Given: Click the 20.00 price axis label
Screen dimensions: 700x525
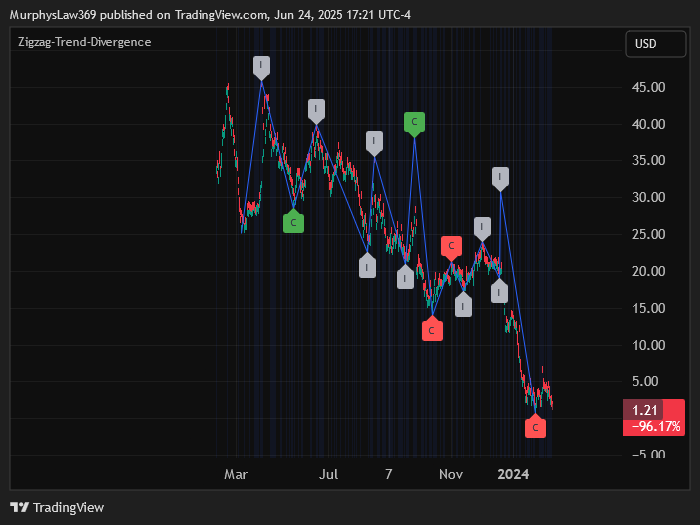Looking at the screenshot, I should click(x=648, y=271).
